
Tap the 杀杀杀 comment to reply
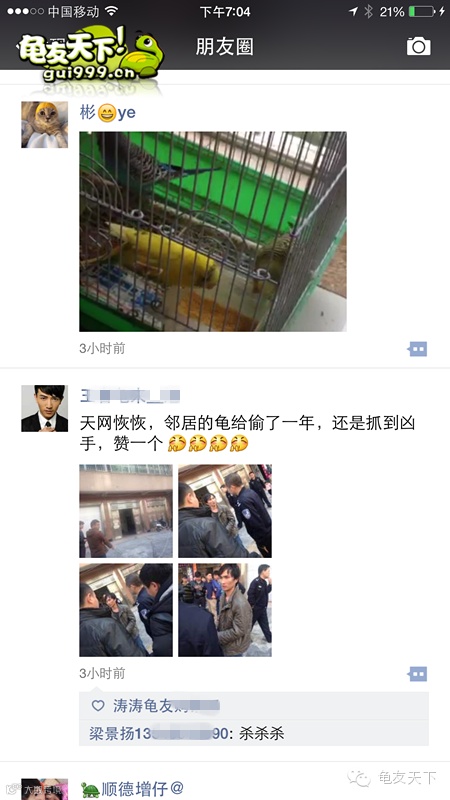click(x=262, y=734)
